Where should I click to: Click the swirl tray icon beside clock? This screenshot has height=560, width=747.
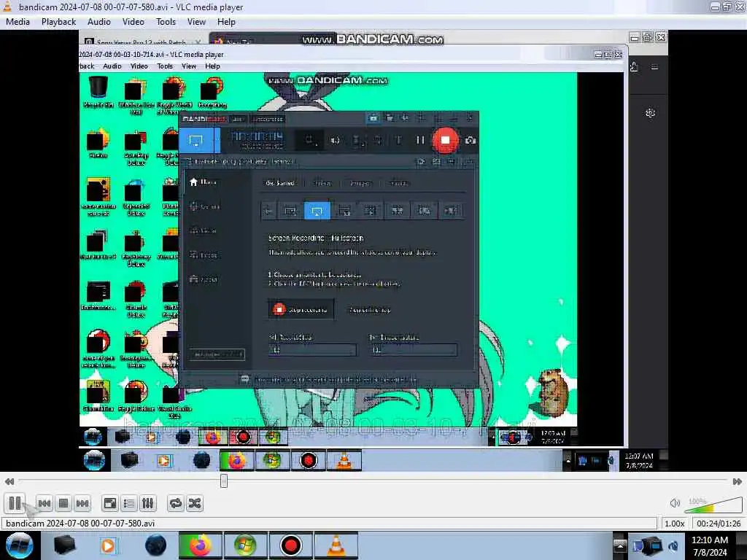tap(673, 546)
